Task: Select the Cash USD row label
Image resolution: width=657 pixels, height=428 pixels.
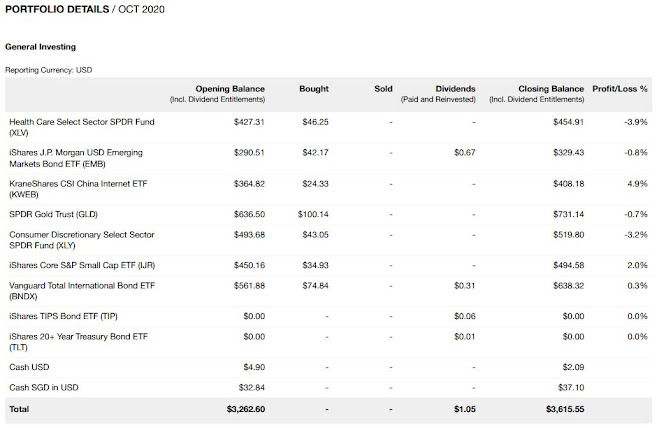Action: pos(29,367)
